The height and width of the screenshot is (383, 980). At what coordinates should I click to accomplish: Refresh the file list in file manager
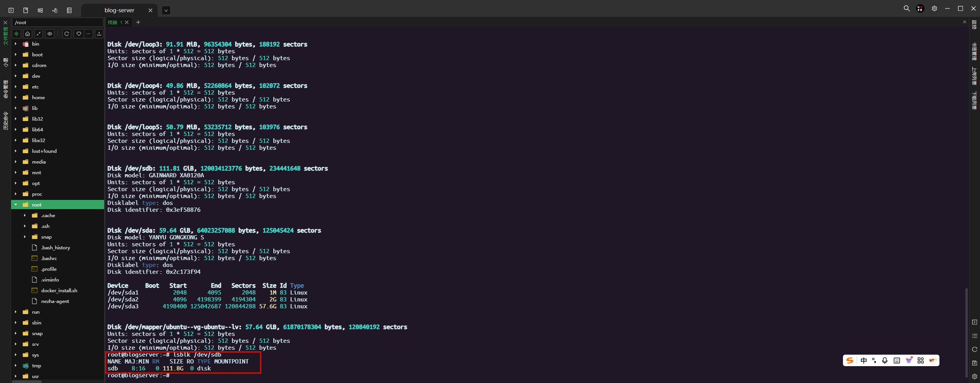pyautogui.click(x=67, y=34)
